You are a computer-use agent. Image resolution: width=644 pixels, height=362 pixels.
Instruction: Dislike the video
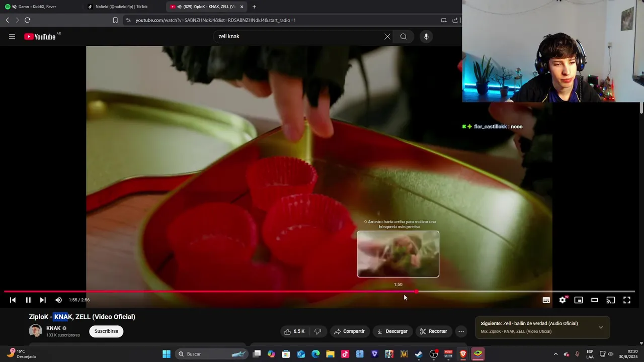(x=318, y=331)
